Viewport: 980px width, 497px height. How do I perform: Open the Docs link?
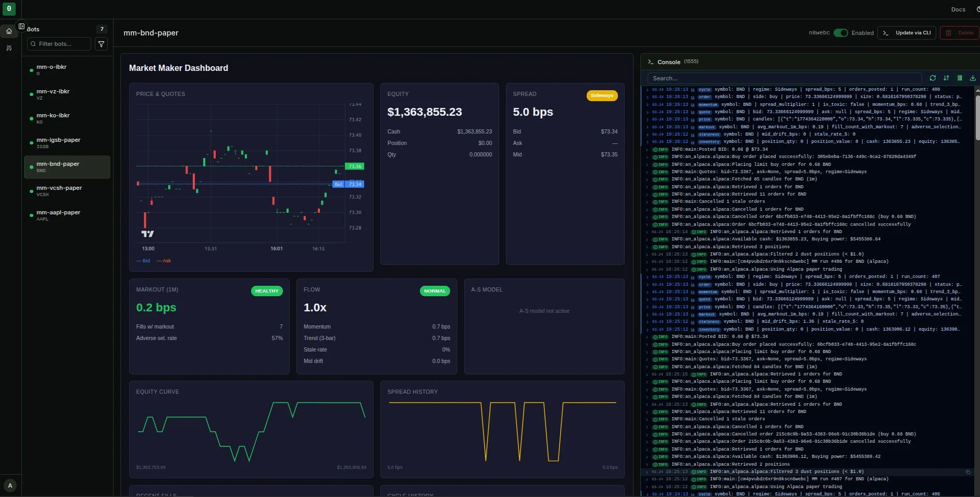[x=958, y=9]
